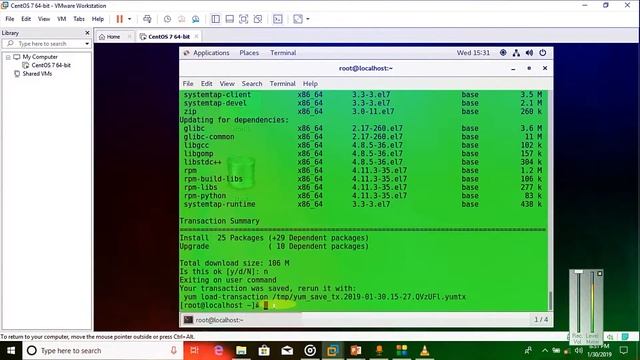640x360 pixels.
Task: Click the Unity mode icon
Action: coord(258,19)
